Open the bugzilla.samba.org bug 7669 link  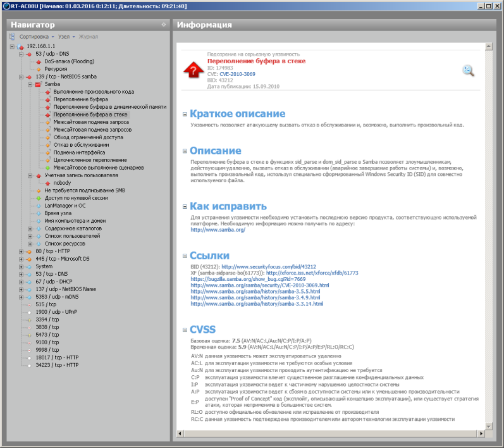[x=248, y=279]
